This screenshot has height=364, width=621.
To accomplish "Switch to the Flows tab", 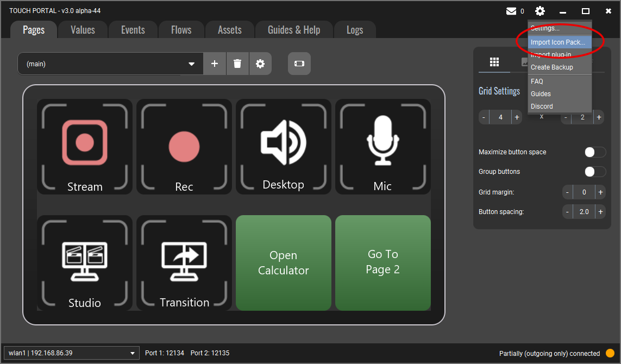I will pyautogui.click(x=181, y=30).
